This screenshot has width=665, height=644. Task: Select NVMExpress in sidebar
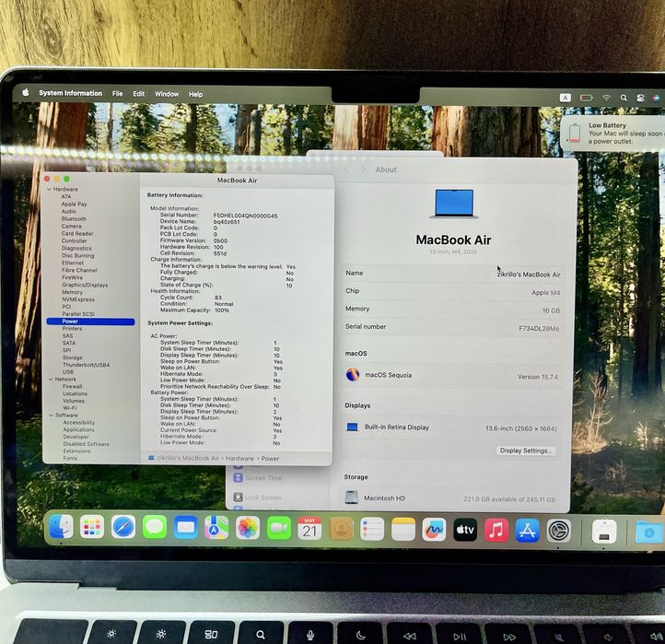78,299
